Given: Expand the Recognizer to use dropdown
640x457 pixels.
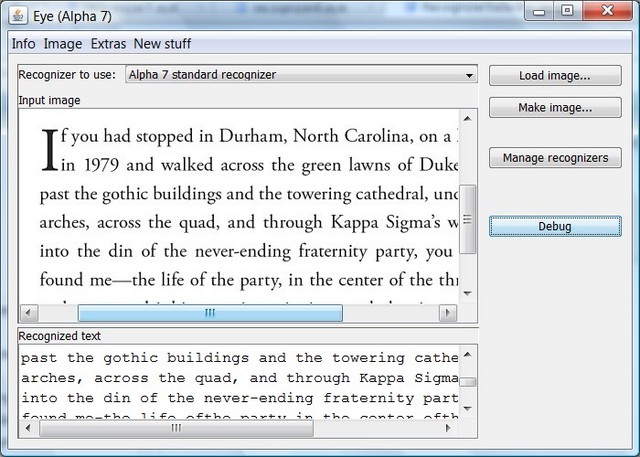Looking at the screenshot, I should click(x=301, y=75).
